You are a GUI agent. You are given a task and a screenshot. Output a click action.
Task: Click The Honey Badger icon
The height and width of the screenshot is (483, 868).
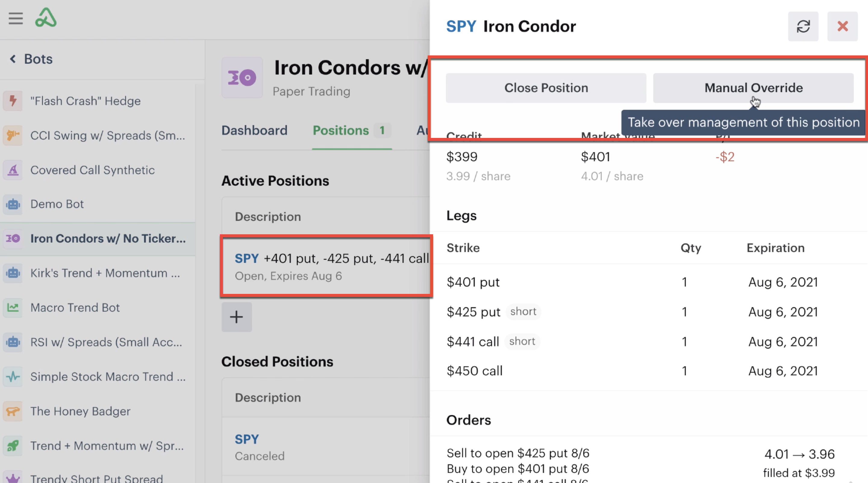point(13,411)
